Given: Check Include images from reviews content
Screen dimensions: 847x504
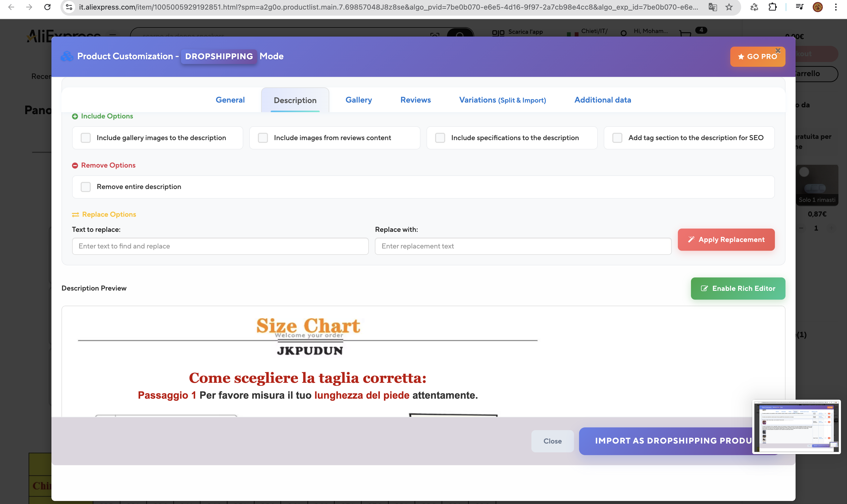Looking at the screenshot, I should [x=263, y=138].
